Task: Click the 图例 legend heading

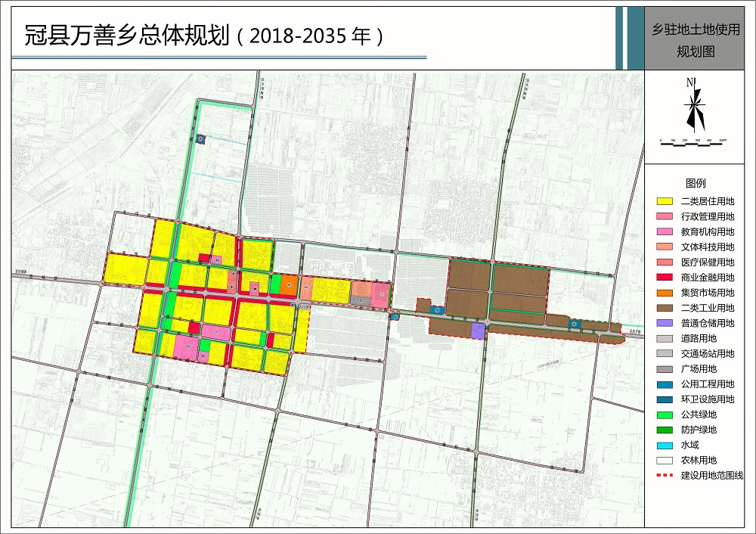Action: click(x=696, y=184)
